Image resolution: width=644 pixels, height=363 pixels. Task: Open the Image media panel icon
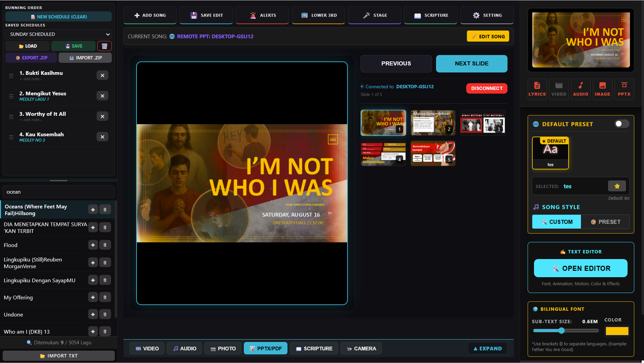(x=602, y=89)
